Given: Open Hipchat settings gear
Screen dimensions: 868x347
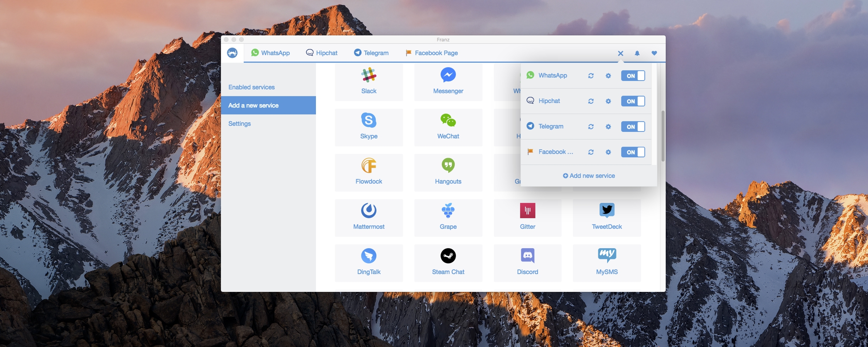Looking at the screenshot, I should (x=608, y=101).
